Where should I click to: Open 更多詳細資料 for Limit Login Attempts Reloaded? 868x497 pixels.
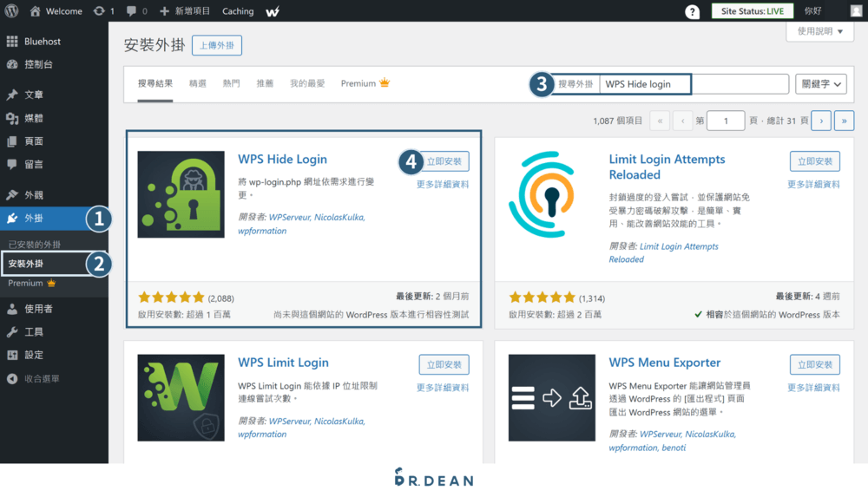[x=814, y=184]
